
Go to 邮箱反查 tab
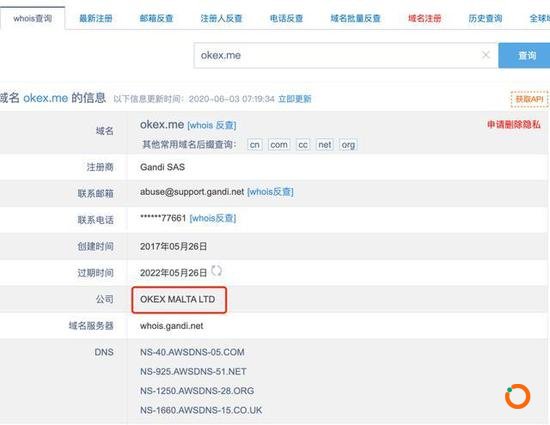(156, 18)
